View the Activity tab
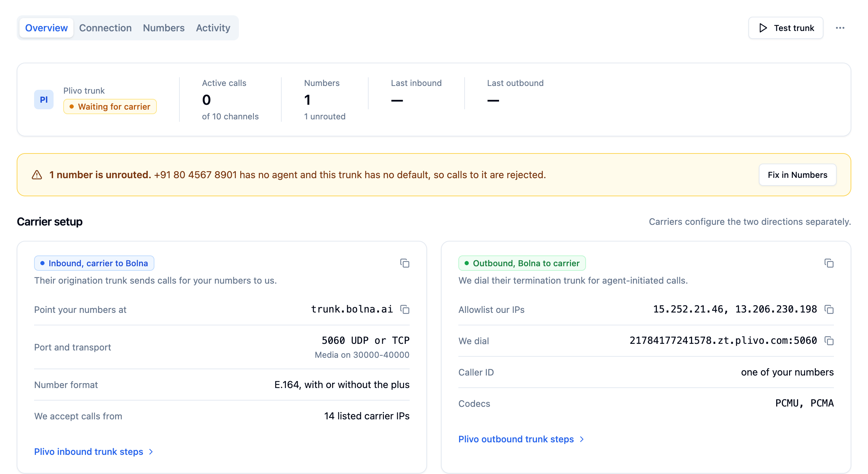868x474 pixels. tap(213, 28)
